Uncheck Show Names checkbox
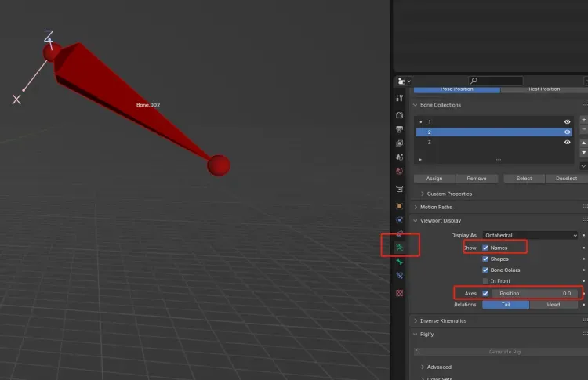 (x=485, y=248)
